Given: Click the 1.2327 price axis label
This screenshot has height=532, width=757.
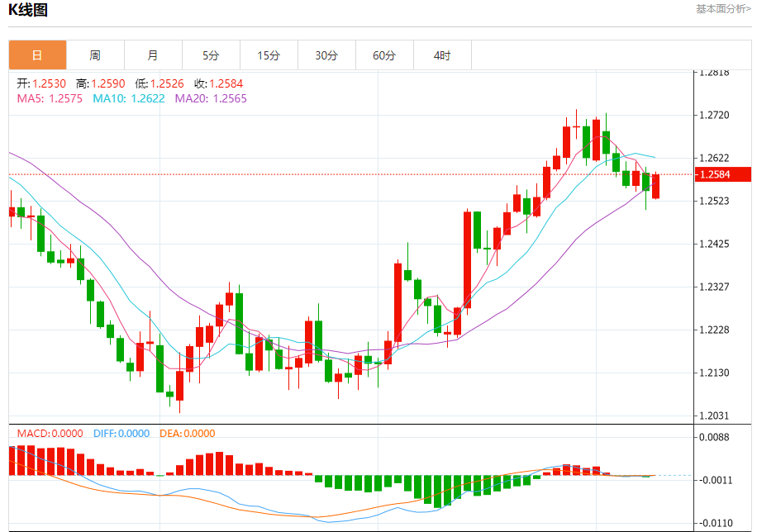Looking at the screenshot, I should click(714, 287).
